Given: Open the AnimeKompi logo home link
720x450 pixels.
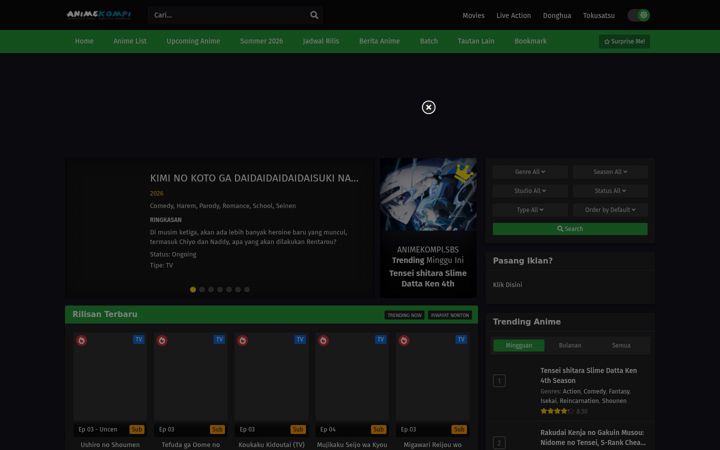Looking at the screenshot, I should [x=99, y=14].
